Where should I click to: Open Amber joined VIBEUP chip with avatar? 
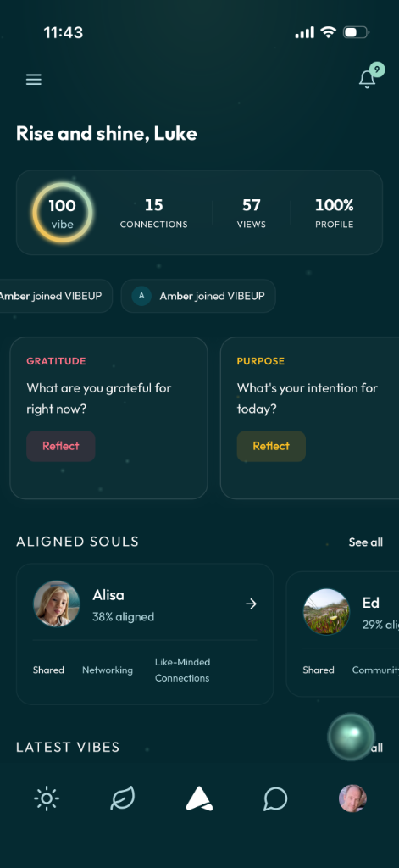click(x=198, y=296)
